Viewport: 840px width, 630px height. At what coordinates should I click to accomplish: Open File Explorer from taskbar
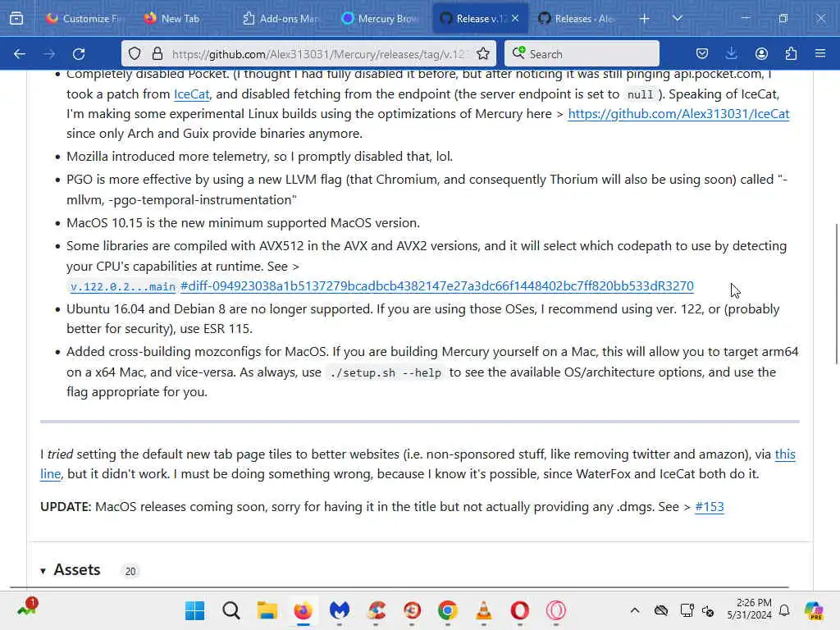coord(267,610)
